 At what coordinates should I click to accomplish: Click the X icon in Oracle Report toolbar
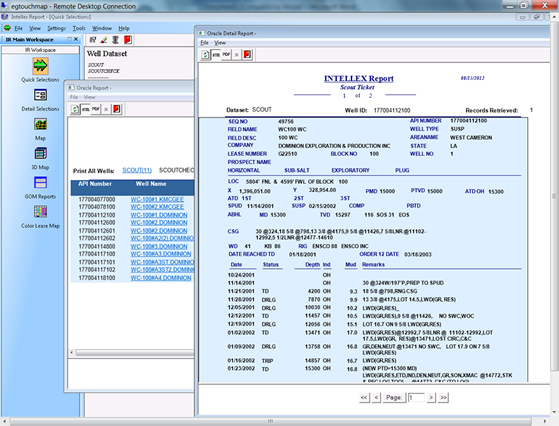click(106, 109)
